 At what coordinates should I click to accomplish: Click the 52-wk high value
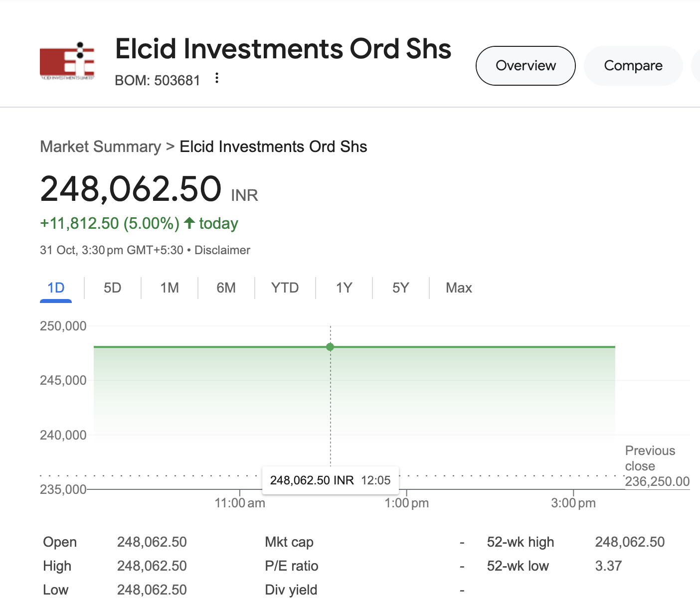[630, 542]
